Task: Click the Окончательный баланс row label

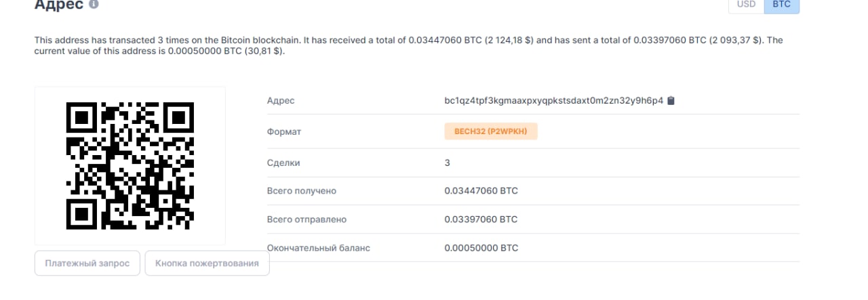Action: pos(319,248)
